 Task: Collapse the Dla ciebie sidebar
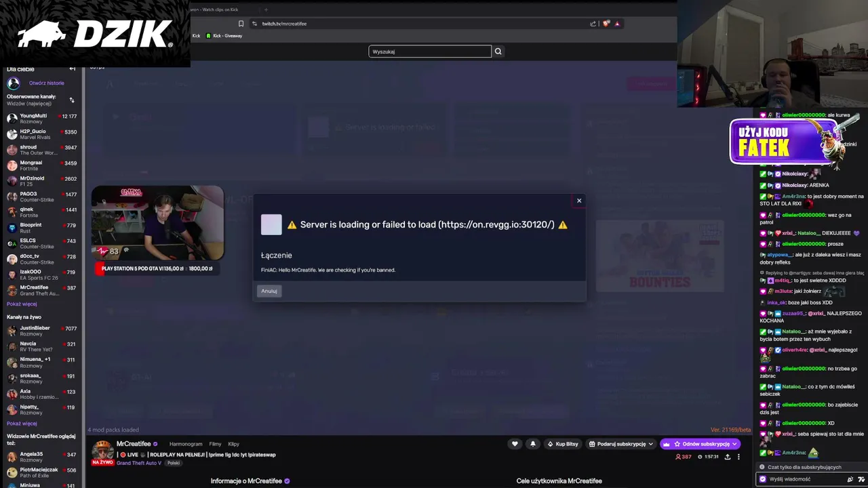pyautogui.click(x=73, y=69)
